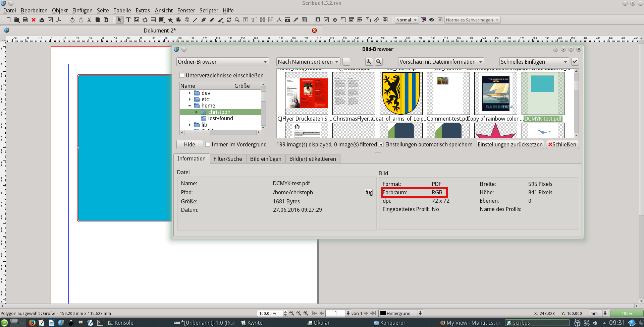This screenshot has width=644, height=327.
Task: Switch to the Filter/Suche tab
Action: (x=228, y=159)
